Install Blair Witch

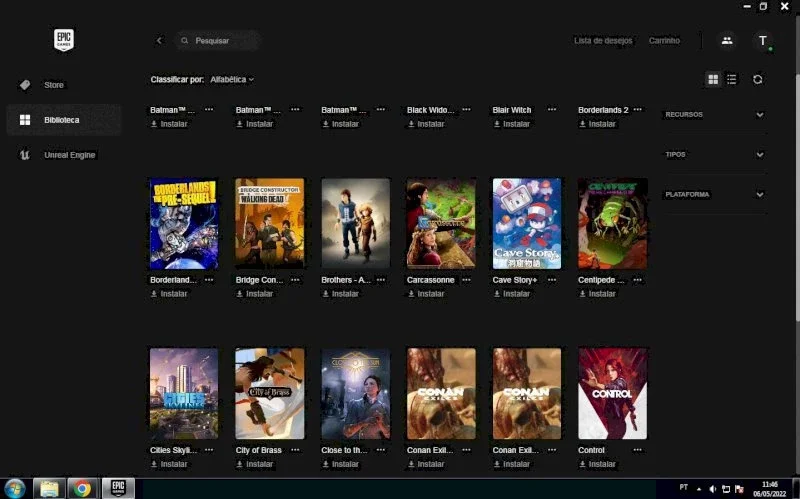tap(512, 124)
